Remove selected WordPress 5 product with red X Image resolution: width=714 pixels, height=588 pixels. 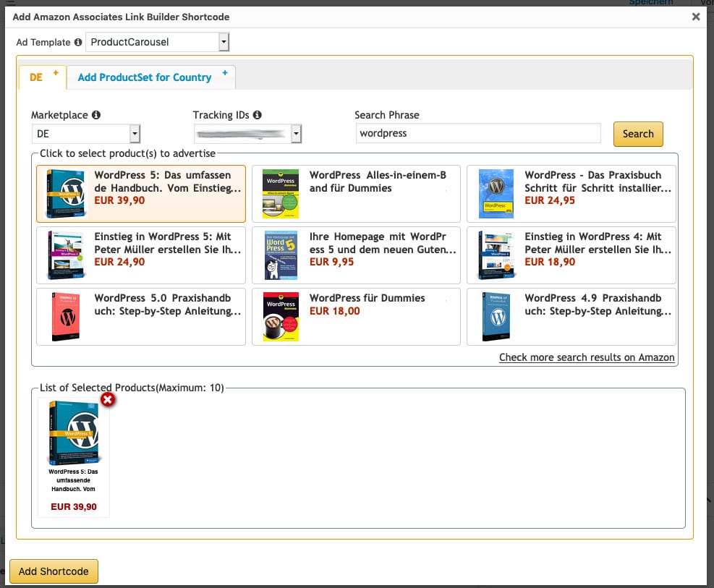pos(108,399)
